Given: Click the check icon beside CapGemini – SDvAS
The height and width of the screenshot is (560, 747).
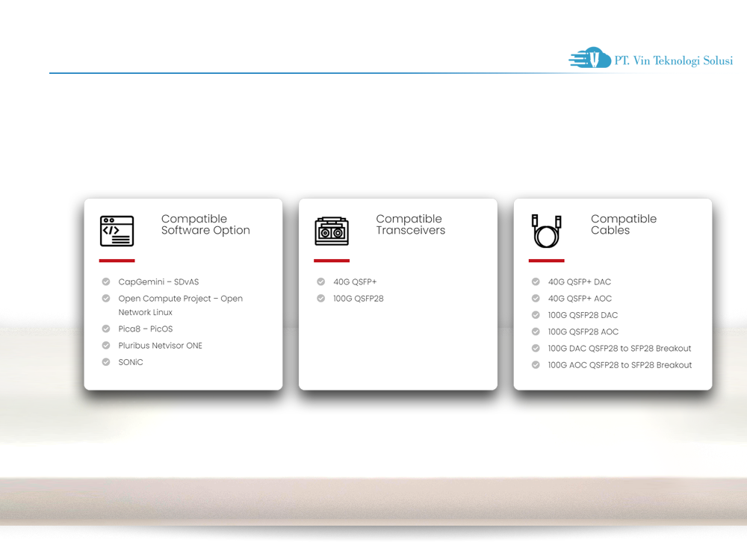Looking at the screenshot, I should (106, 281).
